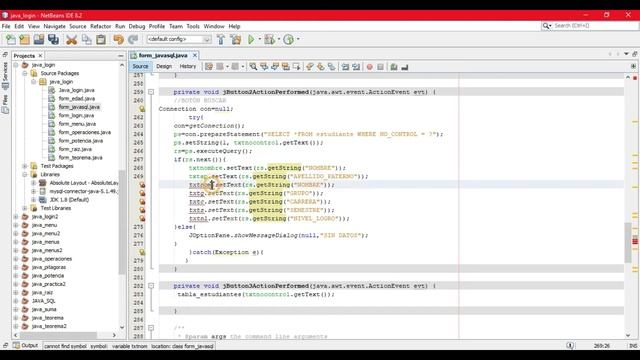Click the Find Next Occurrence icon
Screen dimensions: 640x360
275,67
